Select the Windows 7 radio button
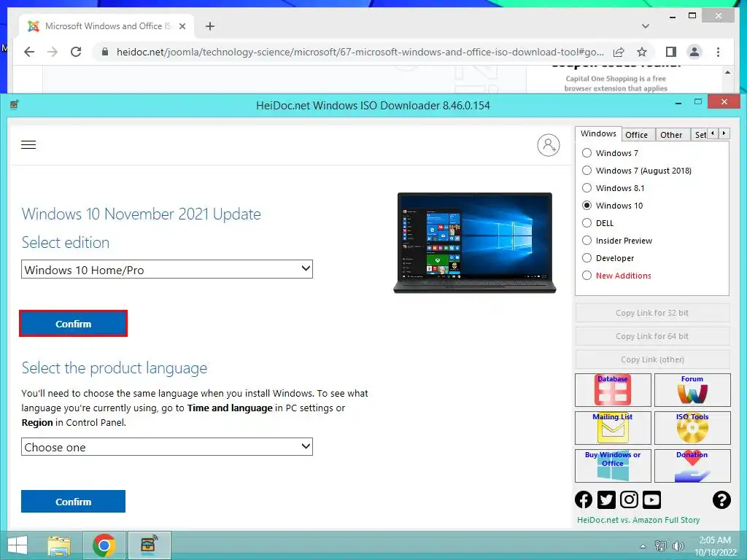 point(587,153)
